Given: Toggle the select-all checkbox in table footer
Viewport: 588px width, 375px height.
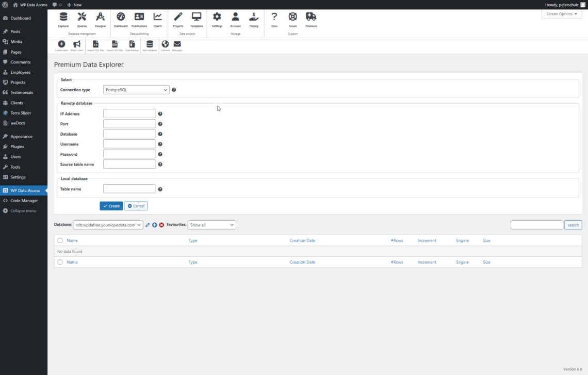Looking at the screenshot, I should (x=60, y=262).
